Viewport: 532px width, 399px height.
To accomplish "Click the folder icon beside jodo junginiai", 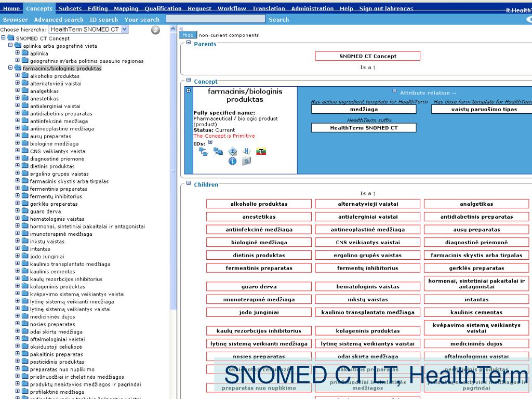I will (x=25, y=256).
